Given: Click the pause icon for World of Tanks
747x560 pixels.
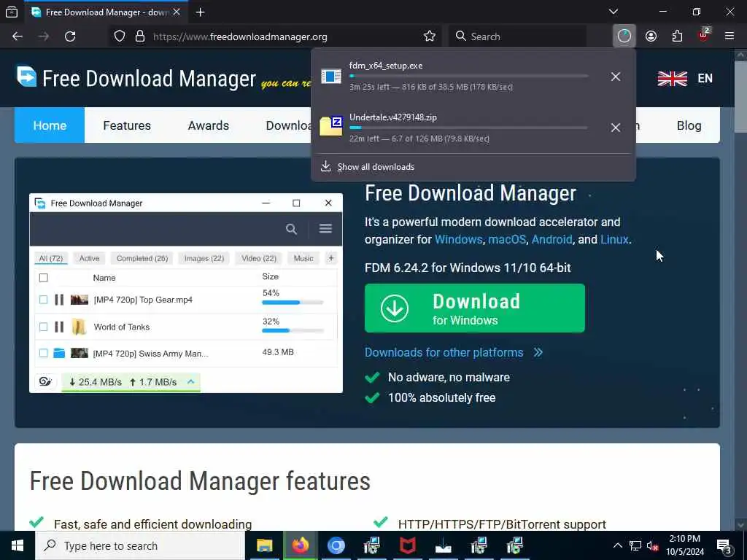Looking at the screenshot, I should [x=59, y=327].
